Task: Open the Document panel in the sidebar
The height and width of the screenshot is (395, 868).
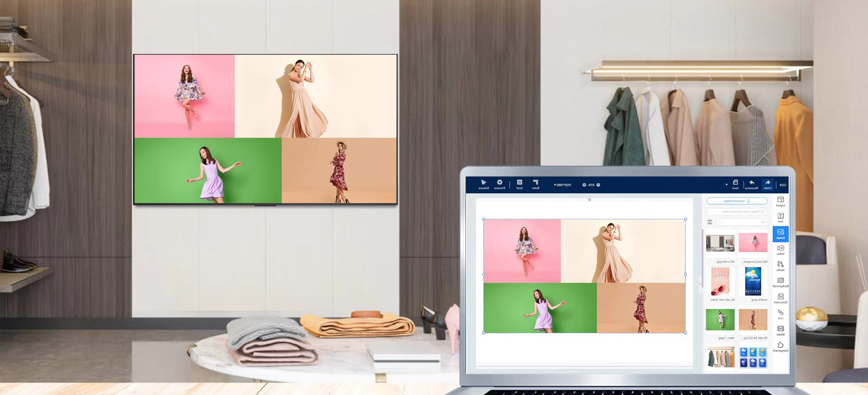Action: 780,298
